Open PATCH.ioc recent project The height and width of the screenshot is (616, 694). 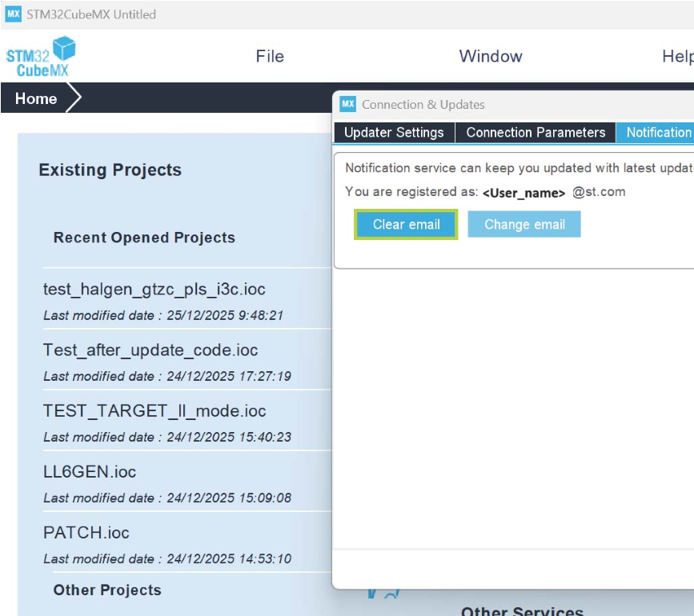(86, 533)
